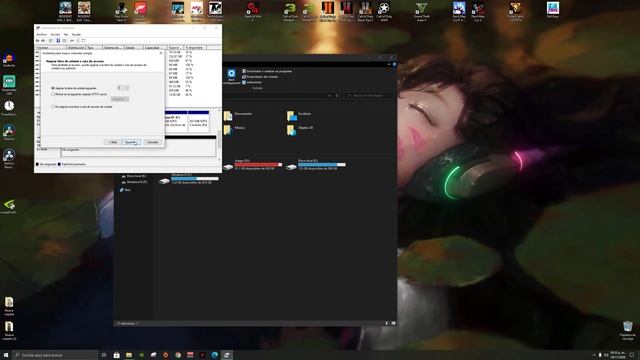Open the drive letter combo box in wizard
This screenshot has width=640, height=360.
[x=123, y=88]
